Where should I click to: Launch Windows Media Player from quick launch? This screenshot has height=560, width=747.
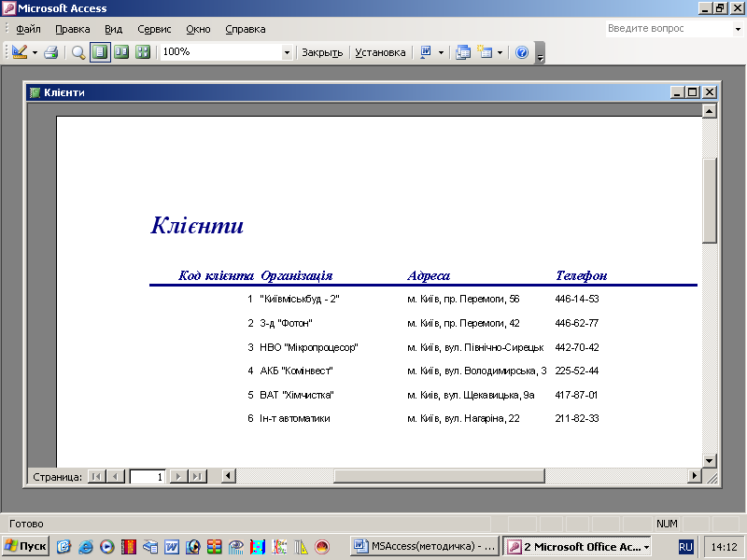(107, 546)
